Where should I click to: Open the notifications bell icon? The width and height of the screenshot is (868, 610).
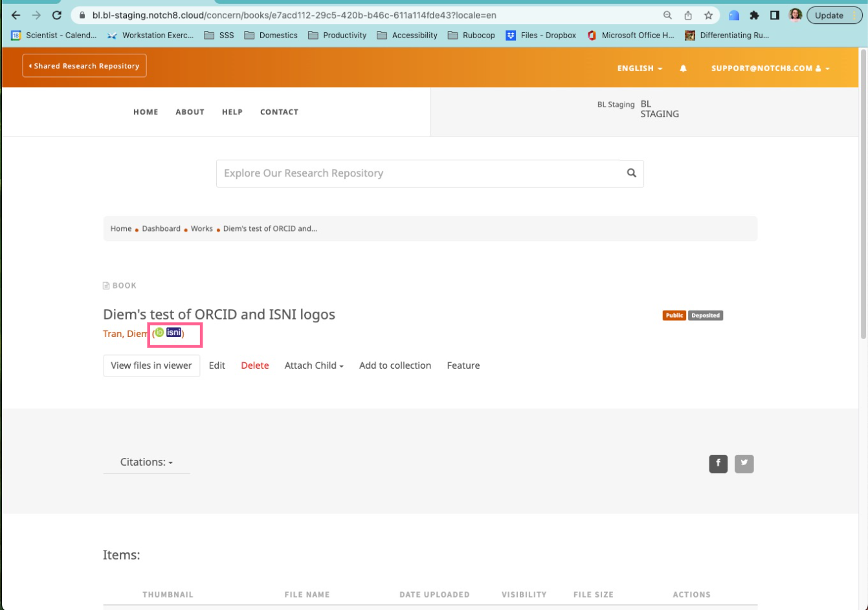(x=684, y=68)
